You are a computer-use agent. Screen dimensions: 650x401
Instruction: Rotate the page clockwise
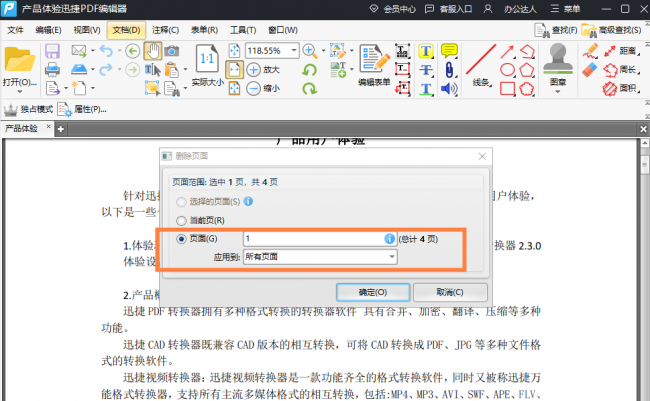click(310, 88)
